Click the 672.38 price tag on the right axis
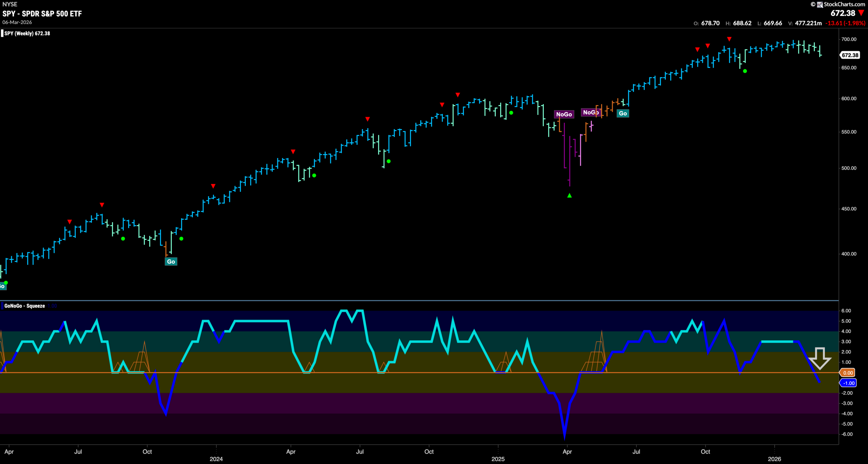 850,55
